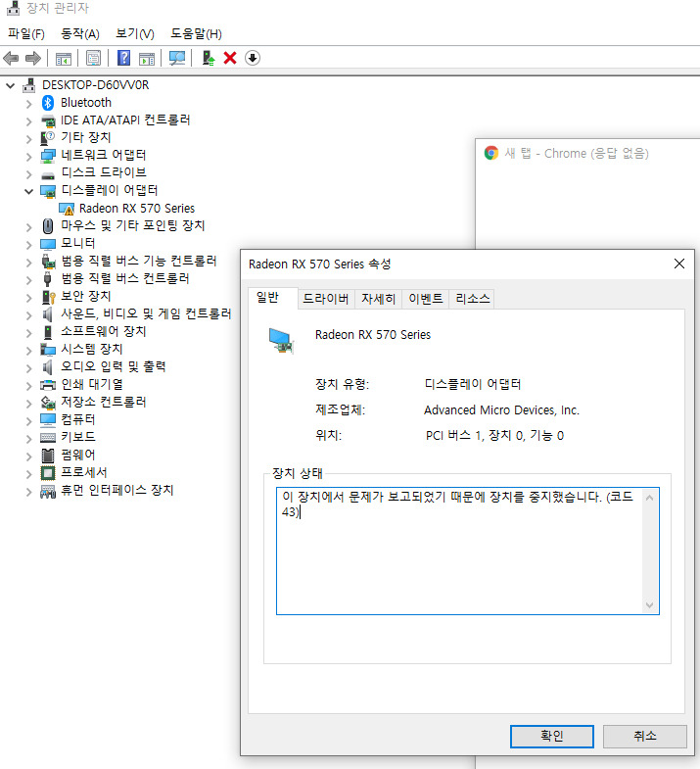Click the Back arrow toolbar icon

pos(11,59)
